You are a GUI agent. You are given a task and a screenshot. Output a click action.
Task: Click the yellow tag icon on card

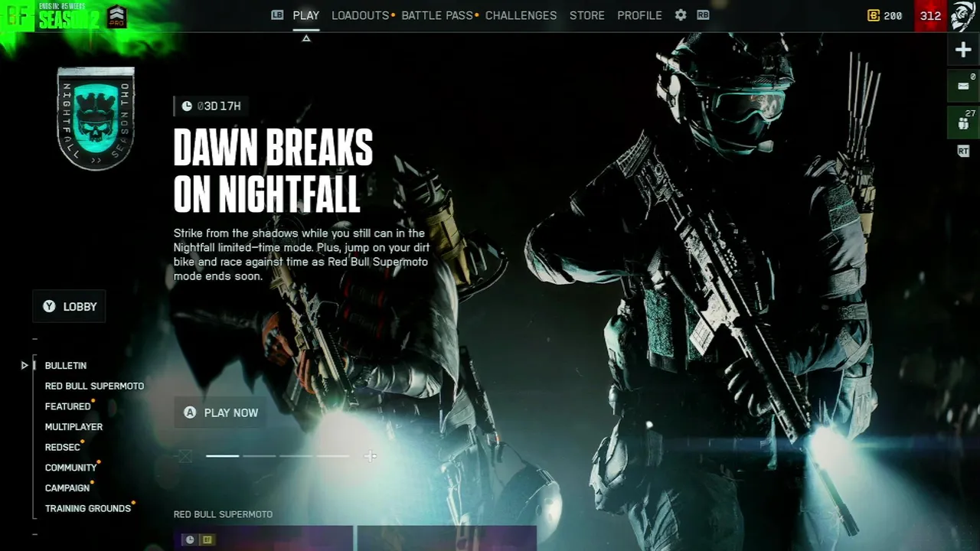(207, 540)
